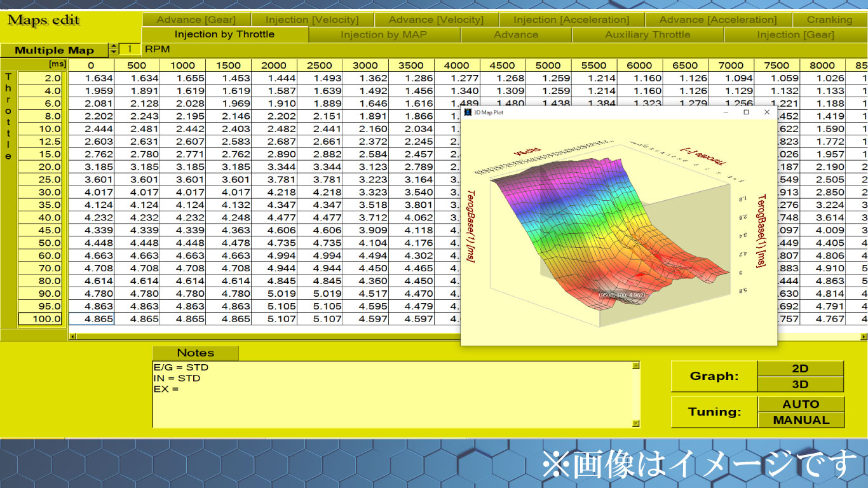
Task: Click cell 1.268 in the 4500 RPM column
Action: (x=503, y=78)
